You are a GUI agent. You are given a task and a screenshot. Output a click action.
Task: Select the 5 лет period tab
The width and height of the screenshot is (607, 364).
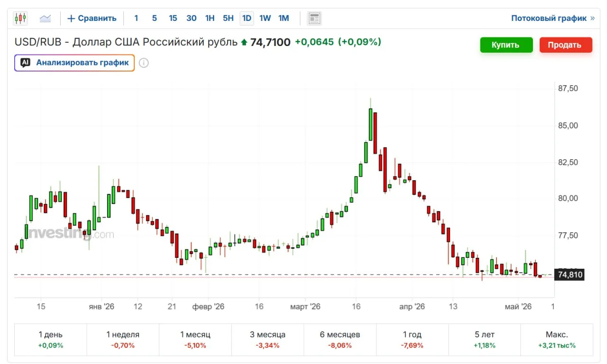485,339
